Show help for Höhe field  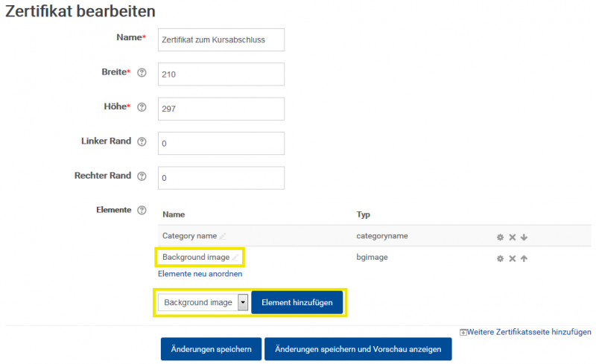(x=142, y=107)
